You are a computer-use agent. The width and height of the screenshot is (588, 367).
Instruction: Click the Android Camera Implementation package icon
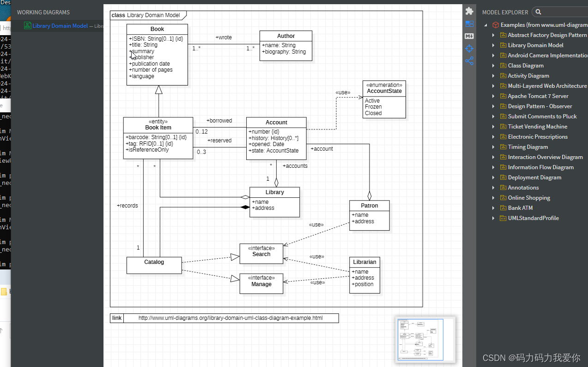click(x=503, y=55)
